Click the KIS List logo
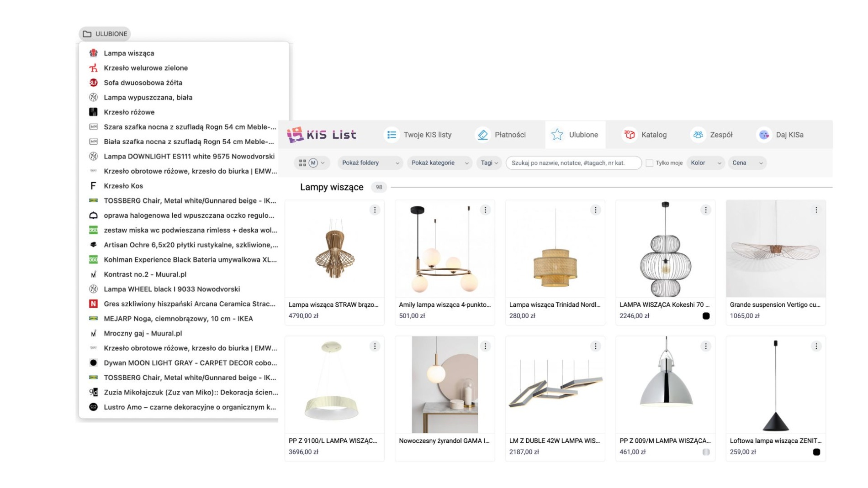Screen dimensions: 868x488 click(321, 135)
